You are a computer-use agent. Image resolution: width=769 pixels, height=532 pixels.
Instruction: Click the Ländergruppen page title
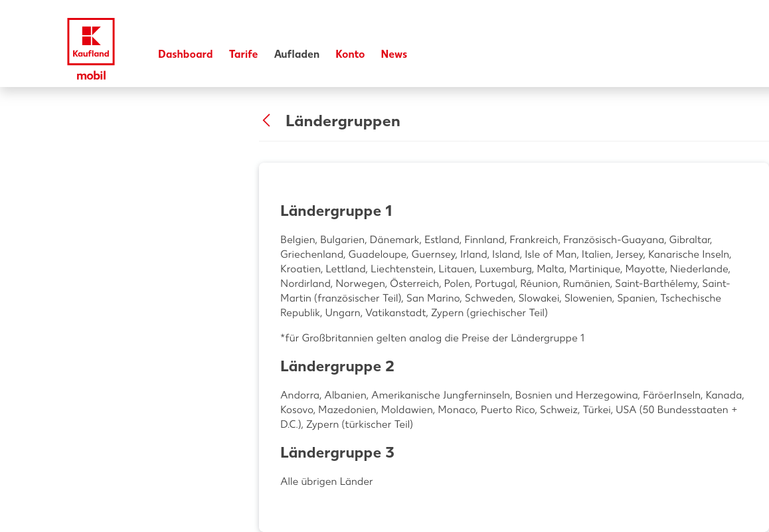(343, 121)
